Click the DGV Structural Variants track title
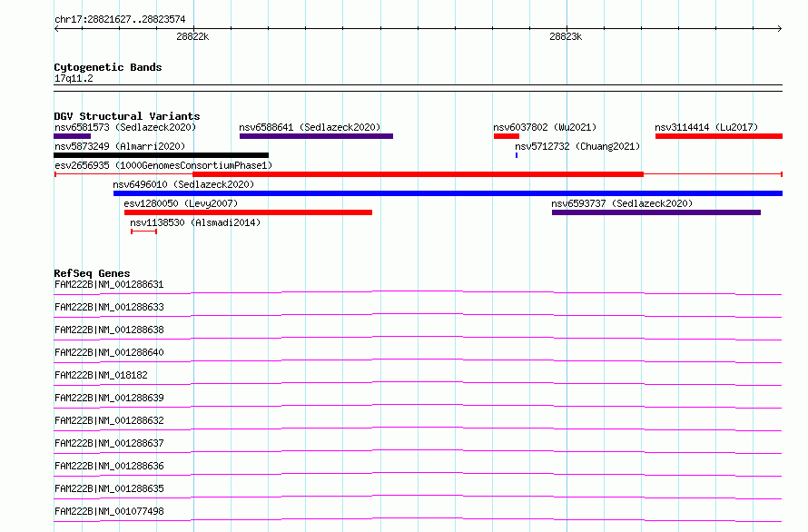 (127, 116)
